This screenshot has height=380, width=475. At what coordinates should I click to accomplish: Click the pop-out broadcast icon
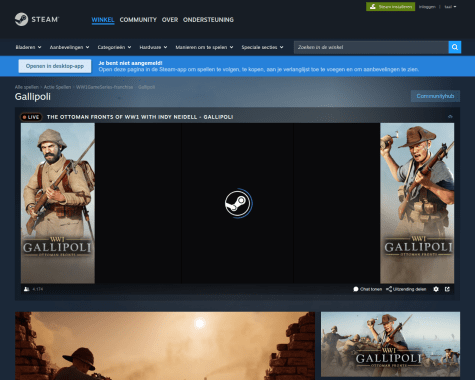coord(447,289)
